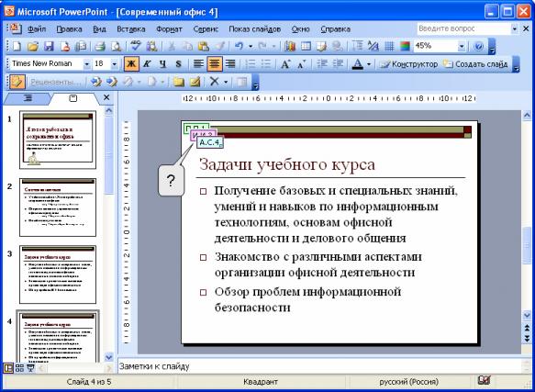
Task: Open the Revisions pane icon
Action: [242, 82]
